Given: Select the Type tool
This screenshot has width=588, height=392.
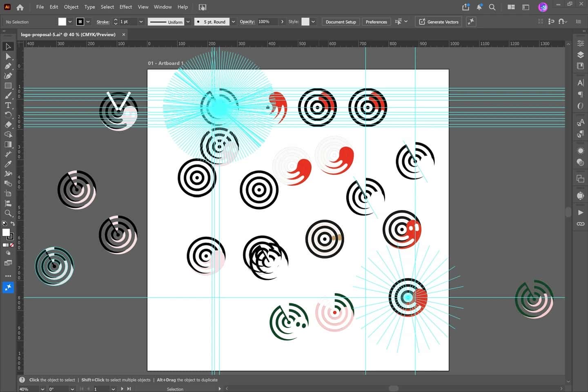Looking at the screenshot, I should pyautogui.click(x=8, y=105).
